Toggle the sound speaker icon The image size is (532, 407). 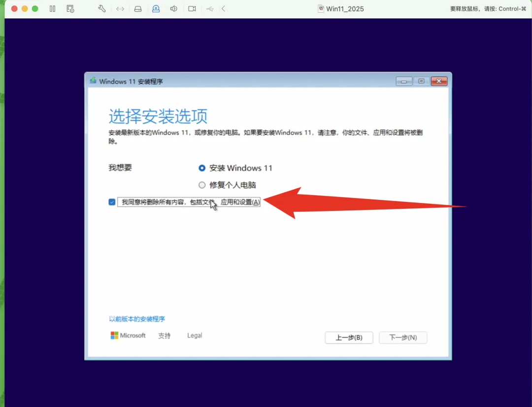(174, 9)
